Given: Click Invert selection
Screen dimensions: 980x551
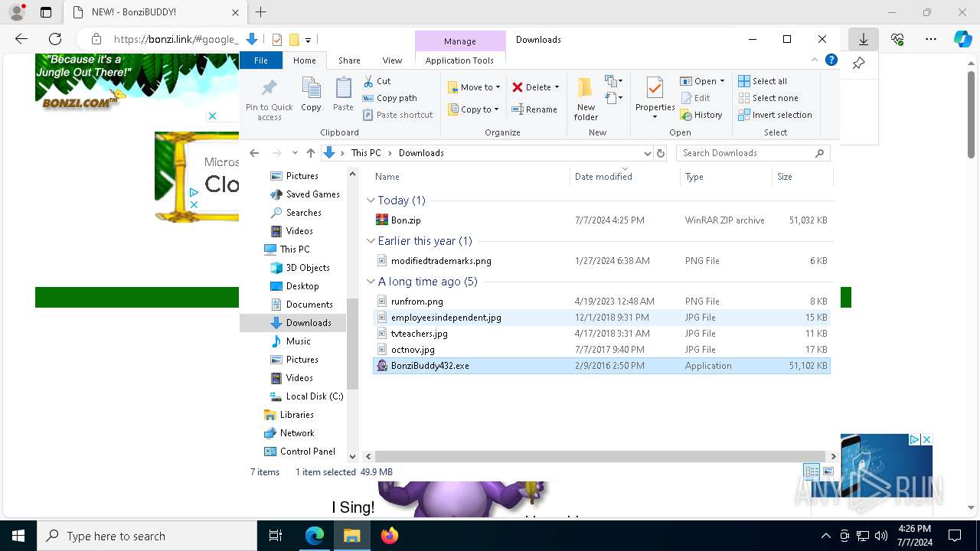Looking at the screenshot, I should coord(775,115).
